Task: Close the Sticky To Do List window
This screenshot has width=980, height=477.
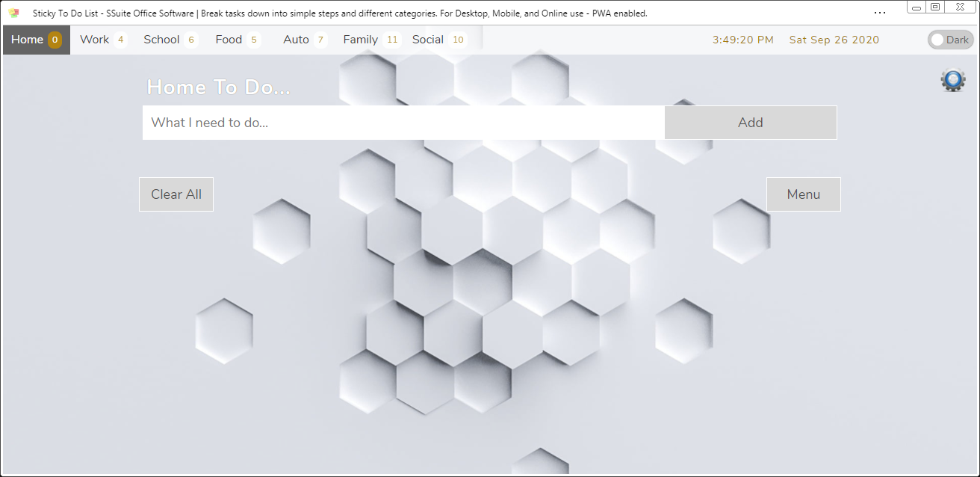Action: coord(959,7)
